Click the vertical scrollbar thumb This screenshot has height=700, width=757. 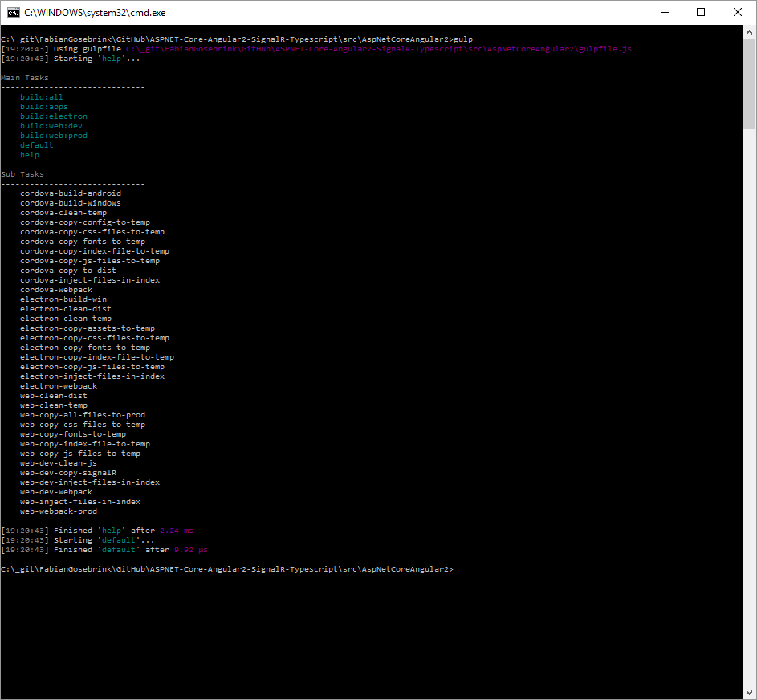(749, 84)
